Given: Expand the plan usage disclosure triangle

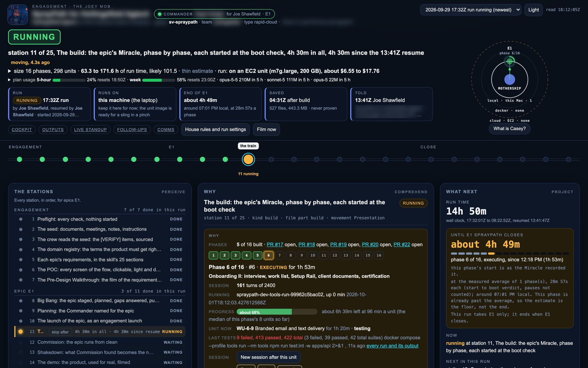Looking at the screenshot, I should [9, 80].
